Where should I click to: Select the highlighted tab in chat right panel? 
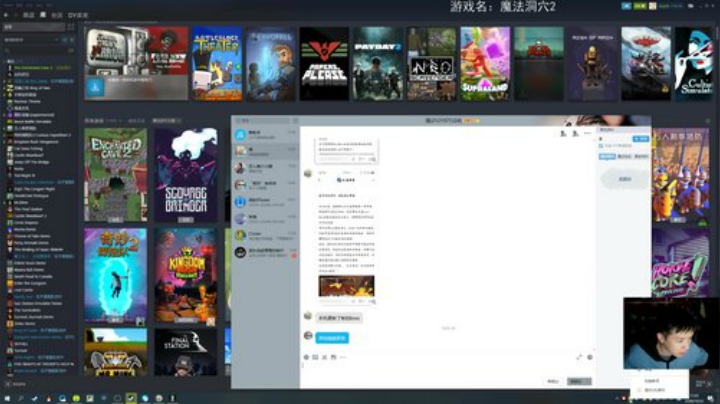607,157
